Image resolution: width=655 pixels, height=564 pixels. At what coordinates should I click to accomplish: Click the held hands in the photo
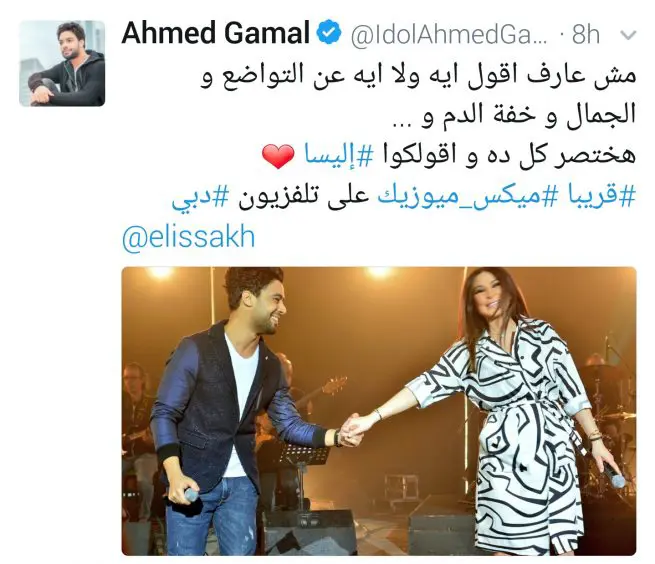tap(351, 429)
